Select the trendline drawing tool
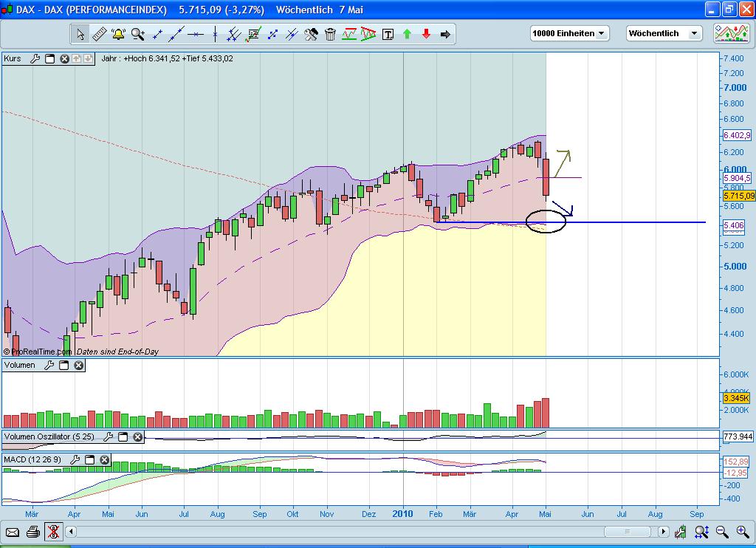This screenshot has height=548, width=756. pos(176,34)
